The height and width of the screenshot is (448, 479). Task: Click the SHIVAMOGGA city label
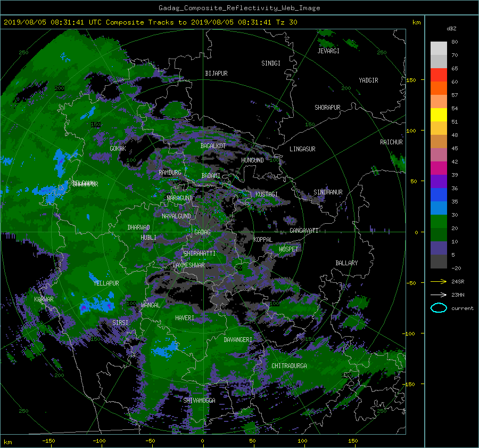[x=199, y=401]
